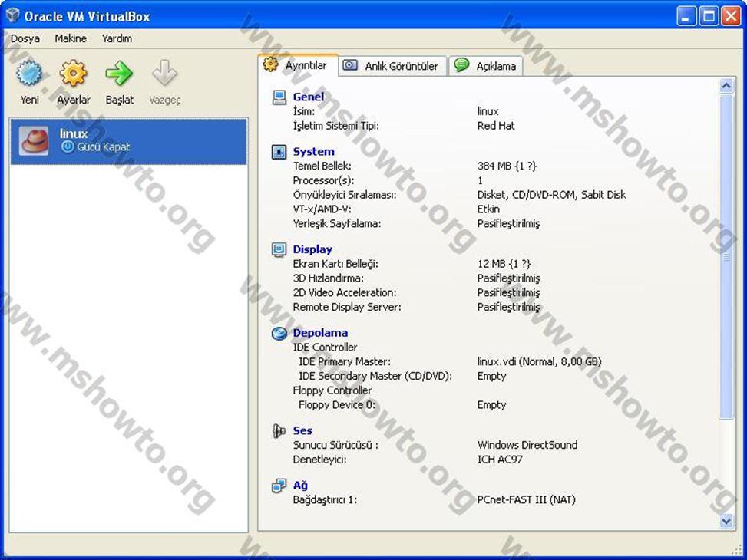Click the Ağ section network icon
747x560 pixels.
coord(279,486)
